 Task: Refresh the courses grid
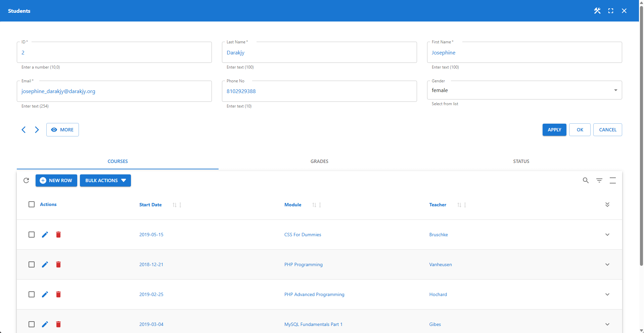click(26, 180)
